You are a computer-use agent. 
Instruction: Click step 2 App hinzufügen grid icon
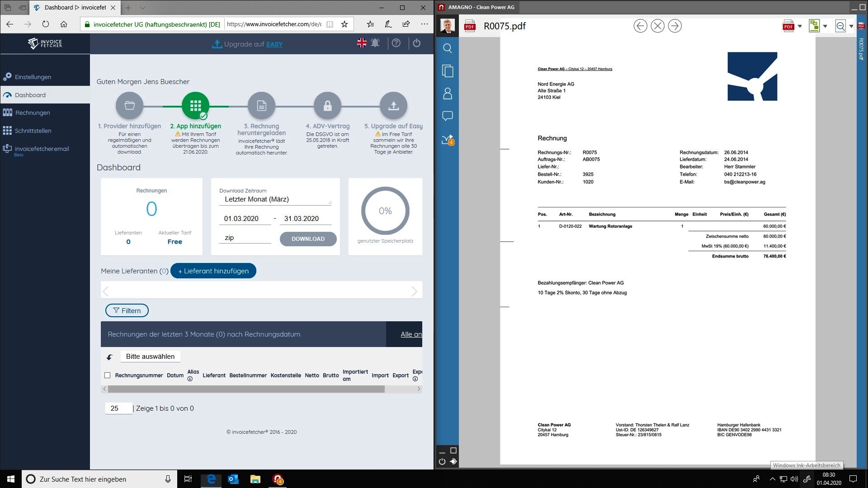click(195, 106)
